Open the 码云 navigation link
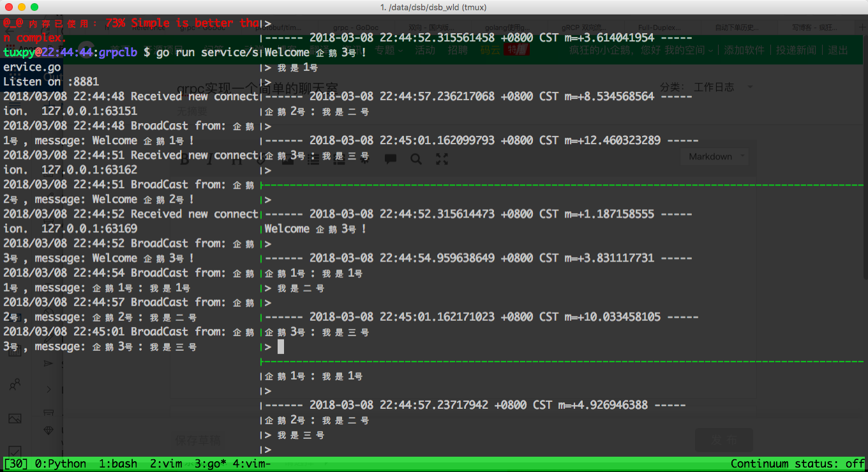Viewport: 868px width, 472px height. pyautogui.click(x=490, y=50)
